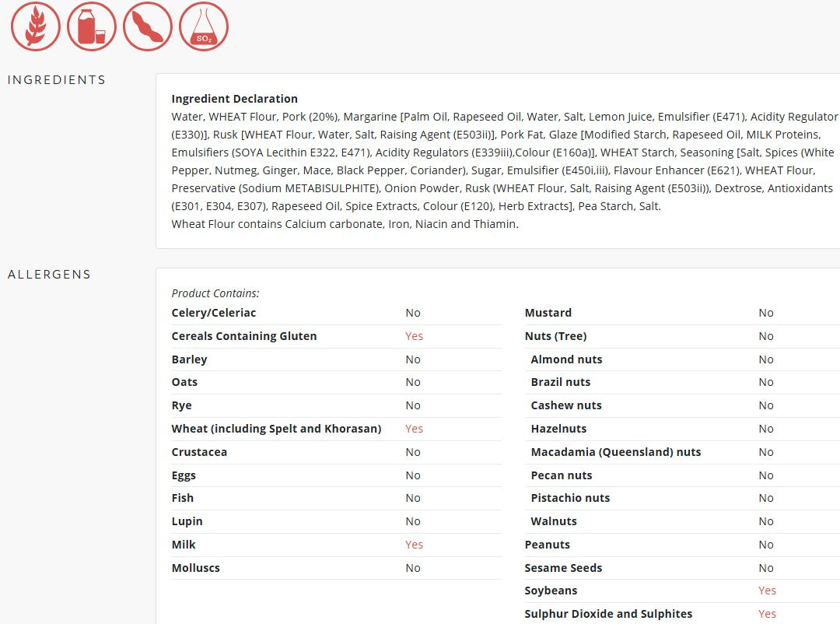The width and height of the screenshot is (840, 624).
Task: Click the Nuts (Tree) allergen label
Action: pyautogui.click(x=555, y=336)
